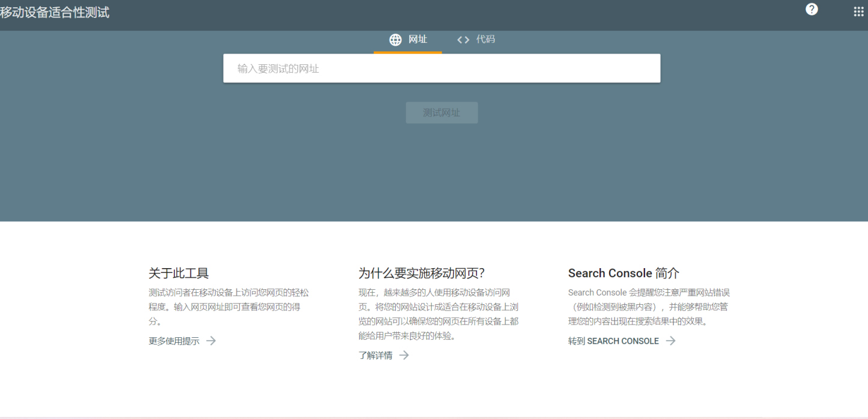Screen dimensions: 868x419
Task: Open the help question mark icon
Action: pyautogui.click(x=812, y=9)
